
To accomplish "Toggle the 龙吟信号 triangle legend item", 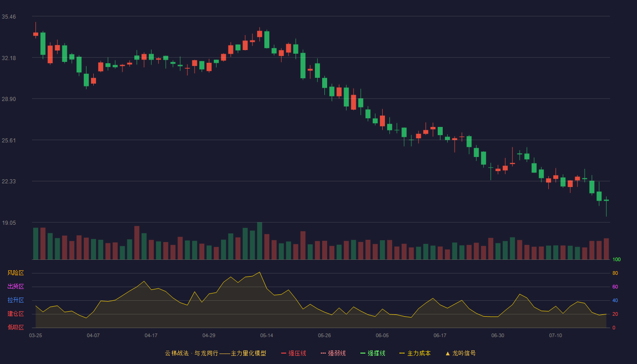I will [460, 353].
